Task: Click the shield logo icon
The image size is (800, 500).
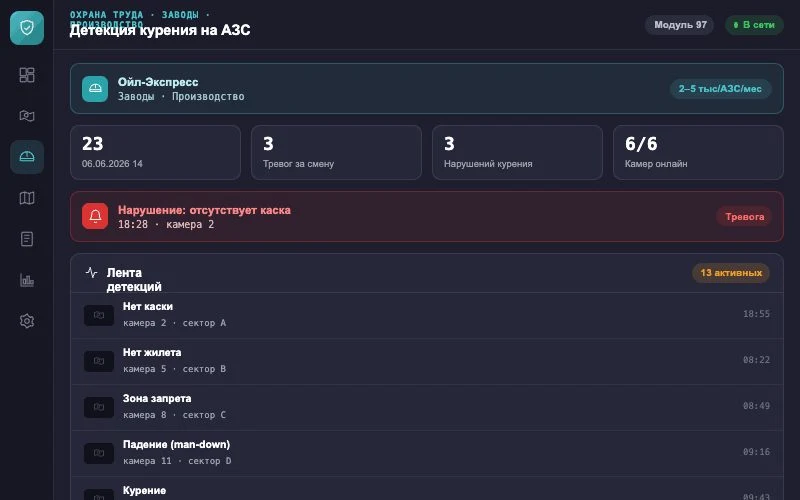Action: point(27,28)
